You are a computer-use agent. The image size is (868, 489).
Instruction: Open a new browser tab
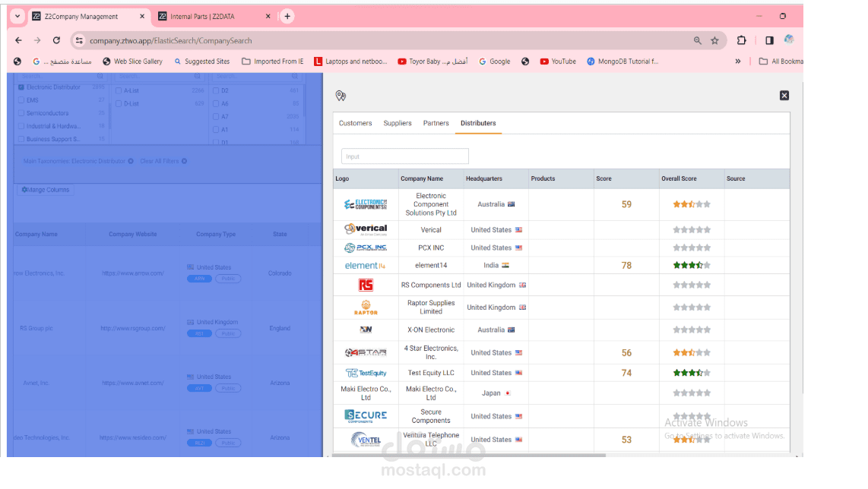(x=287, y=17)
